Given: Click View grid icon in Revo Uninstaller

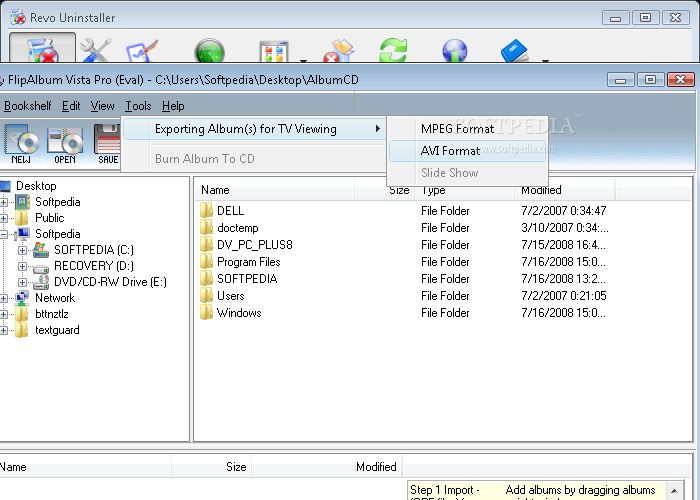Looking at the screenshot, I should point(274,52).
